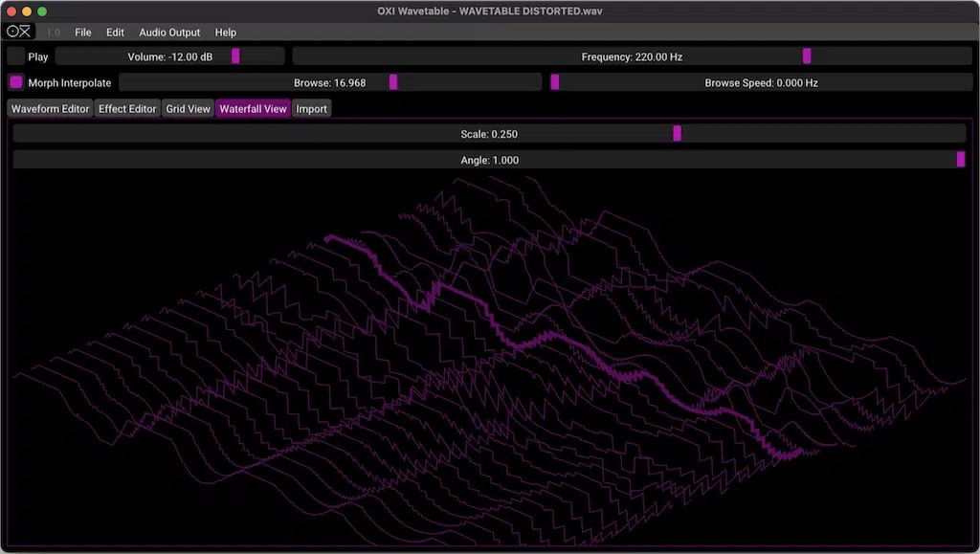Click the Scale: 0.250 value text
This screenshot has height=554, width=980.
489,134
